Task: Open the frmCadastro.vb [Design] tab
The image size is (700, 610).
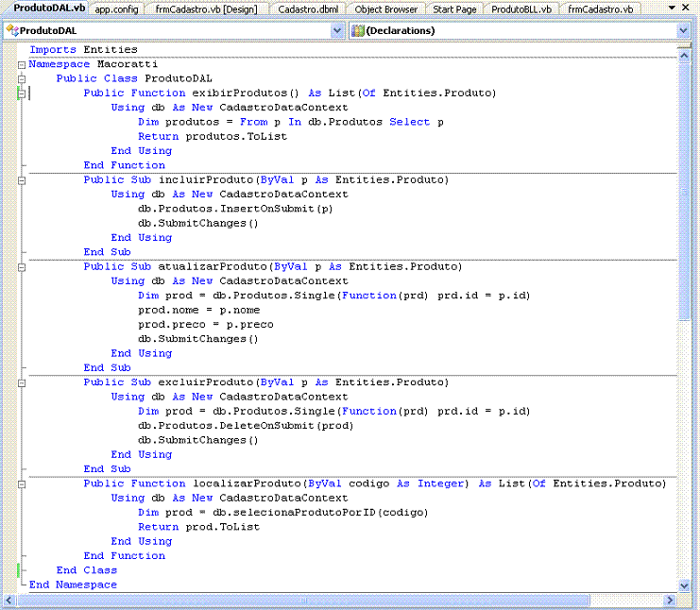Action: (x=206, y=8)
